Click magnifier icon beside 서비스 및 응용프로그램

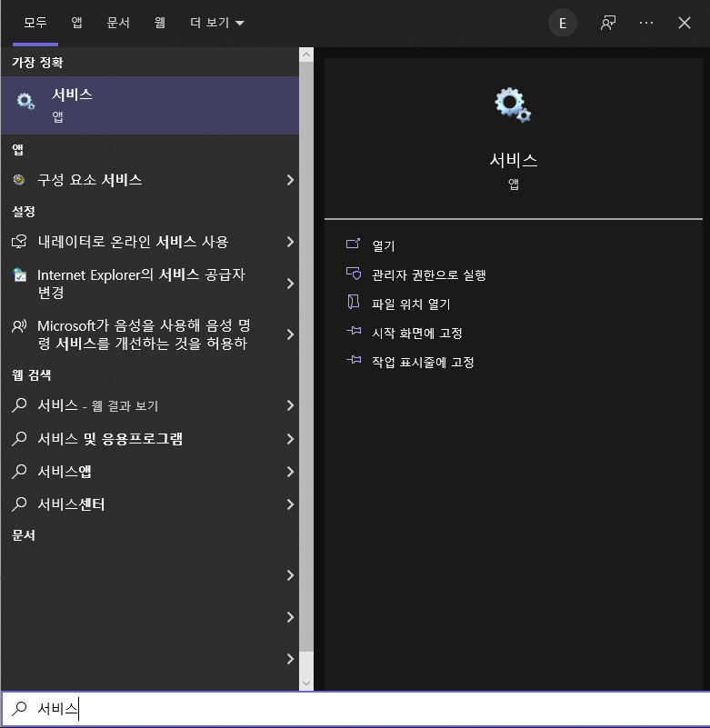click(x=19, y=439)
